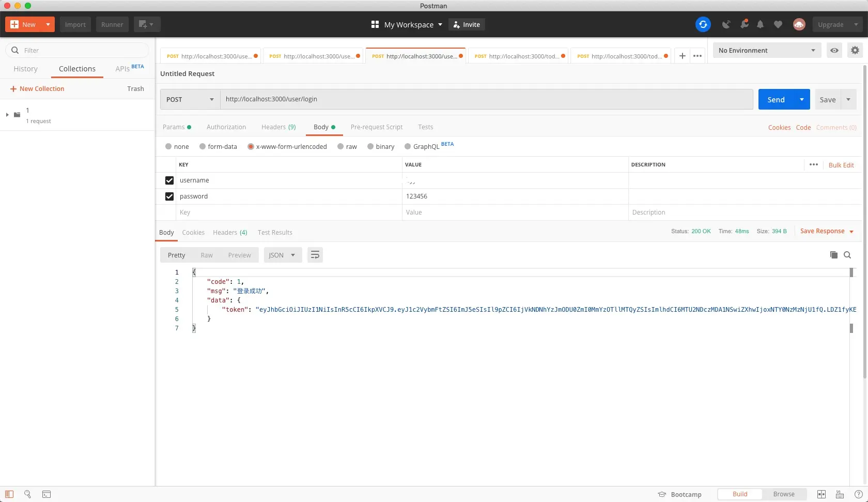868x502 pixels.
Task: Open the Save button dropdown arrow
Action: [x=848, y=99]
